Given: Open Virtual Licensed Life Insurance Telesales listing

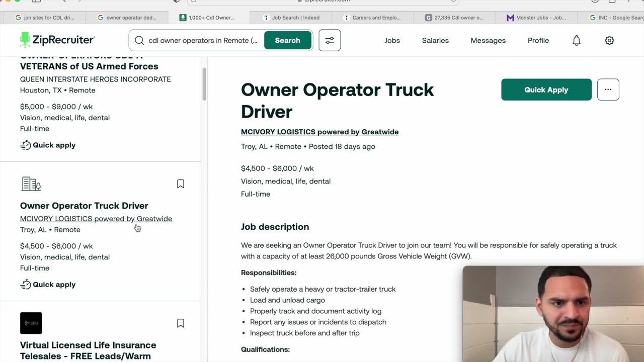Looking at the screenshot, I should pyautogui.click(x=88, y=350).
